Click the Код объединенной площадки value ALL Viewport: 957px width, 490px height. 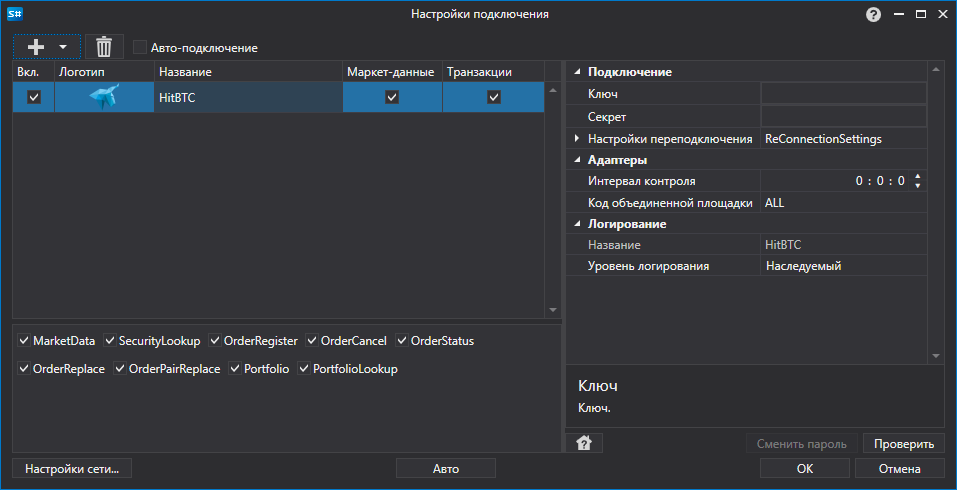[x=843, y=203]
